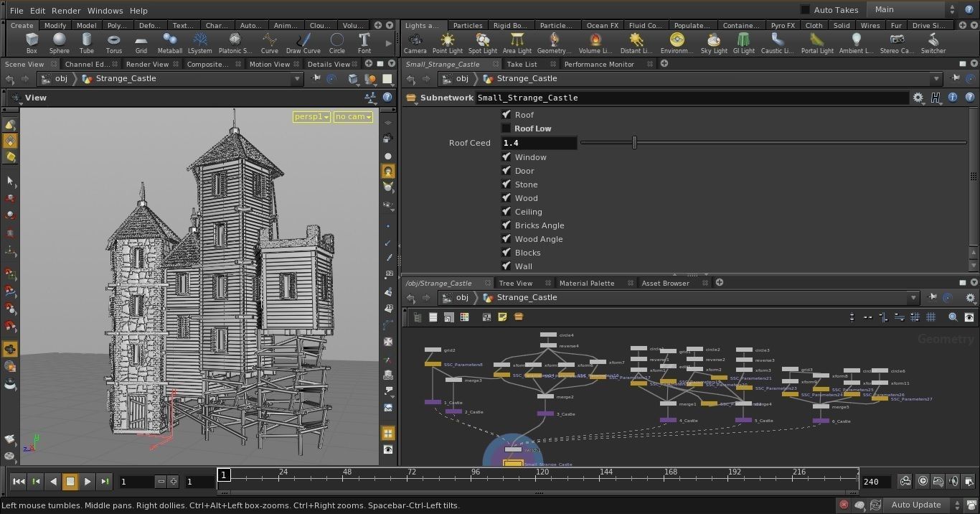This screenshot has width=980, height=514.
Task: Select the Curve shelf tool
Action: [x=270, y=43]
